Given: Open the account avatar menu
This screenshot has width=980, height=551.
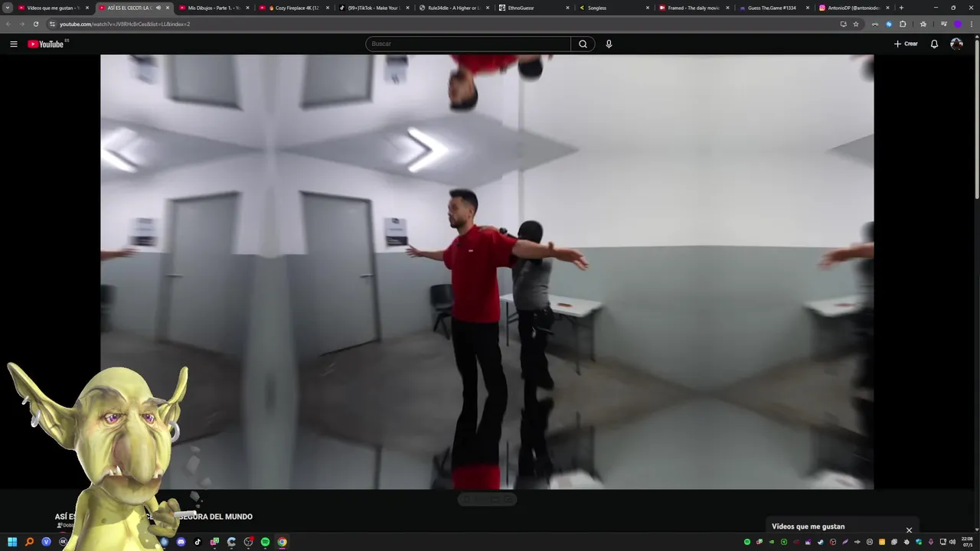Looking at the screenshot, I should tap(956, 44).
